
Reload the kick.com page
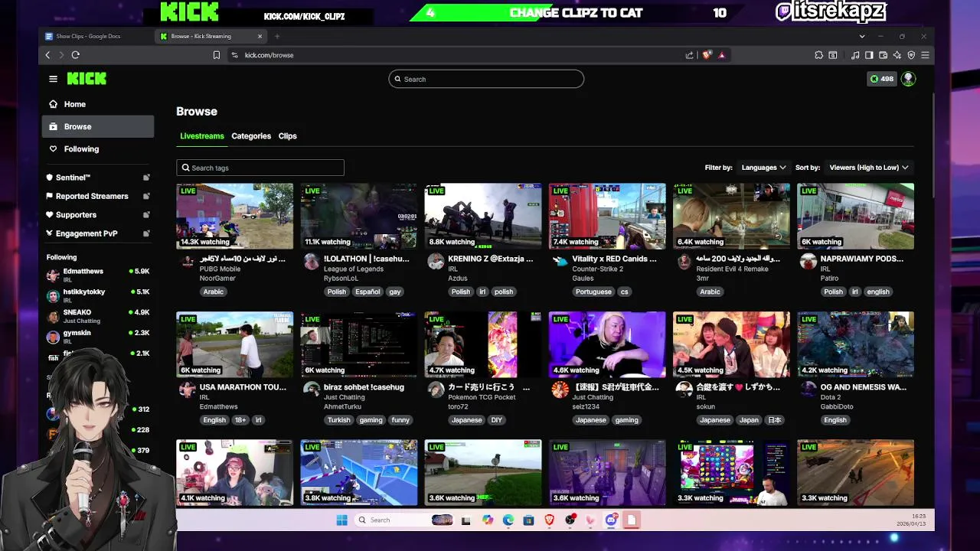pyautogui.click(x=75, y=55)
